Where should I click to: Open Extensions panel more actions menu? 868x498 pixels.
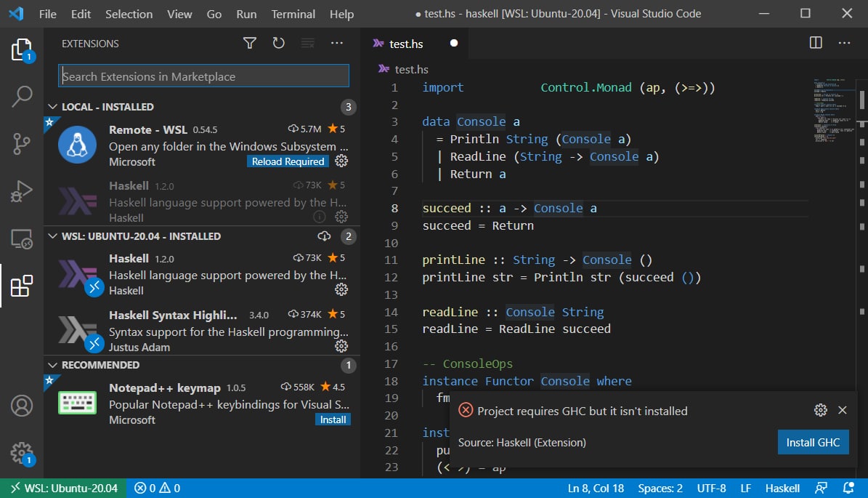coord(336,43)
